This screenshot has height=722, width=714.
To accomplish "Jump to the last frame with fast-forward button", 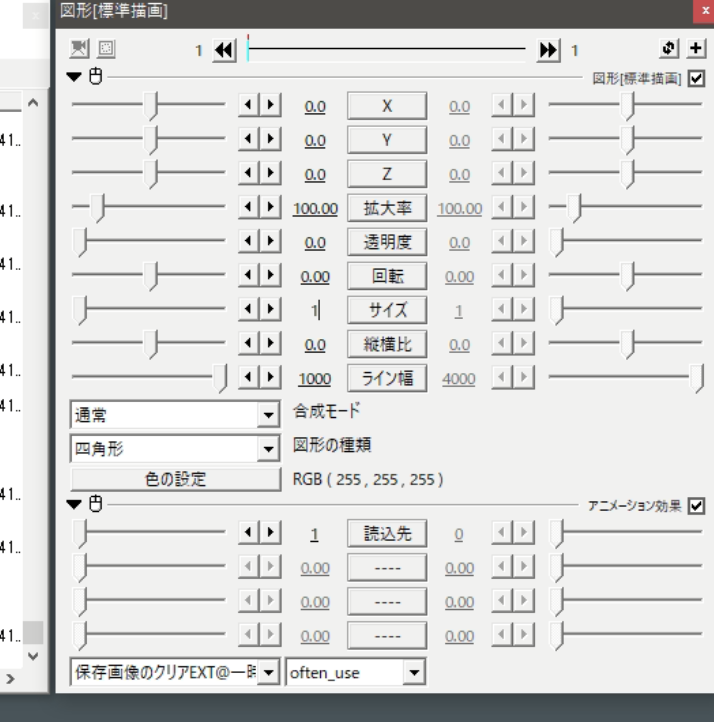I will coord(548,50).
